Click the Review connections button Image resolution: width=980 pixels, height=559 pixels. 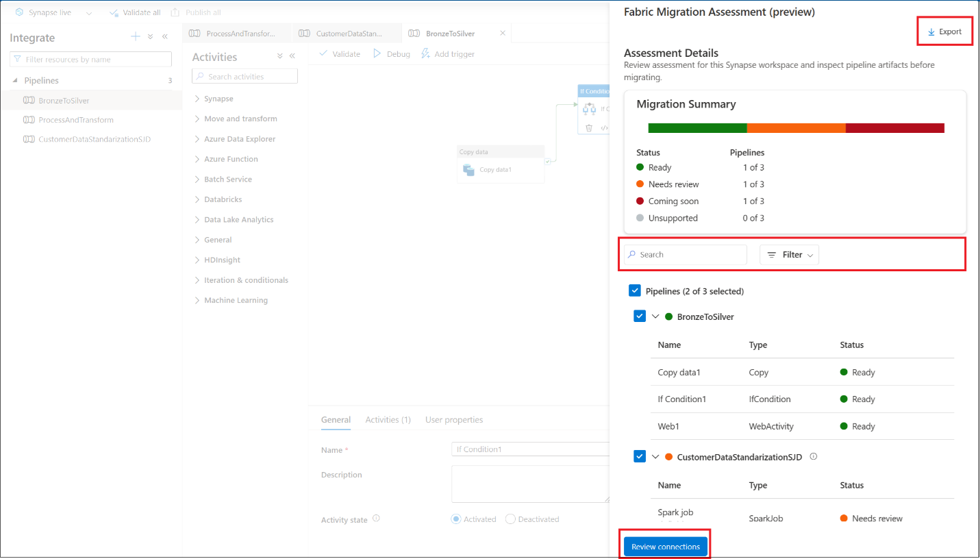tap(665, 546)
